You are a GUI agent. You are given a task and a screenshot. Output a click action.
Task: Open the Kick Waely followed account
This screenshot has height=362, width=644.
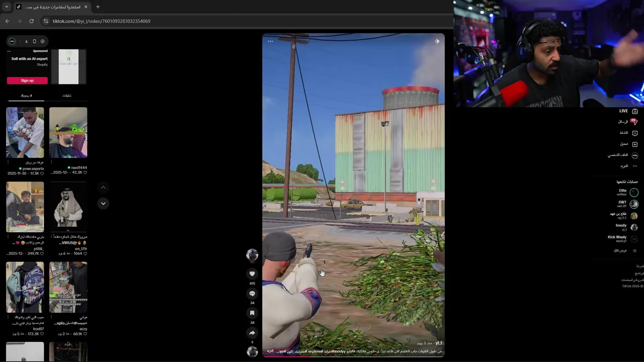tap(623, 238)
